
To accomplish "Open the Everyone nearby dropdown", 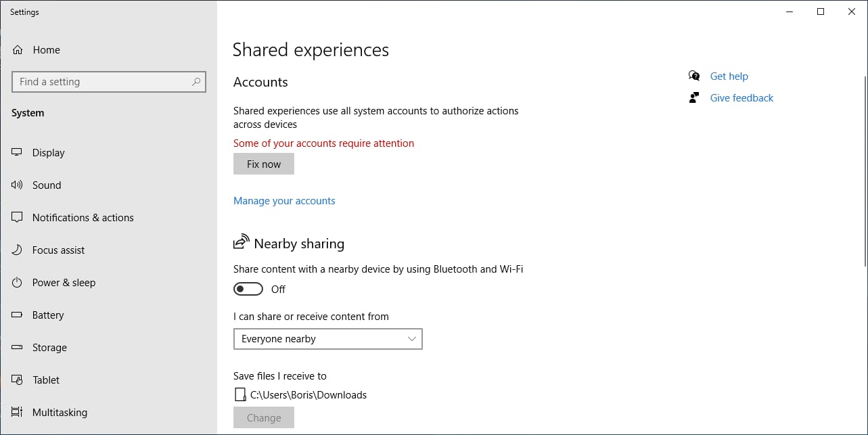I will (x=327, y=339).
